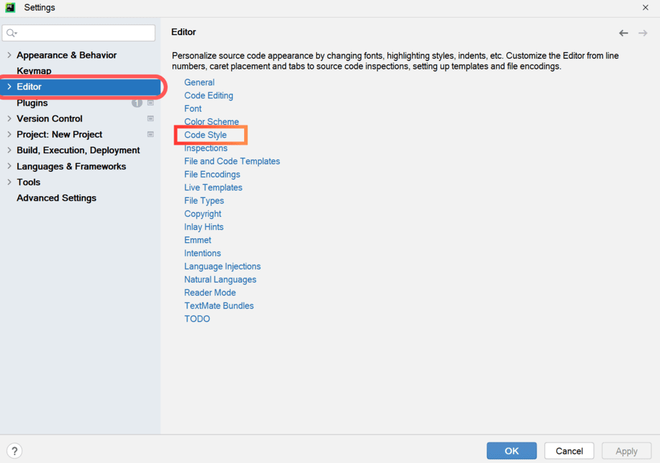Expand the Build, Execution, Deployment node

click(x=9, y=150)
